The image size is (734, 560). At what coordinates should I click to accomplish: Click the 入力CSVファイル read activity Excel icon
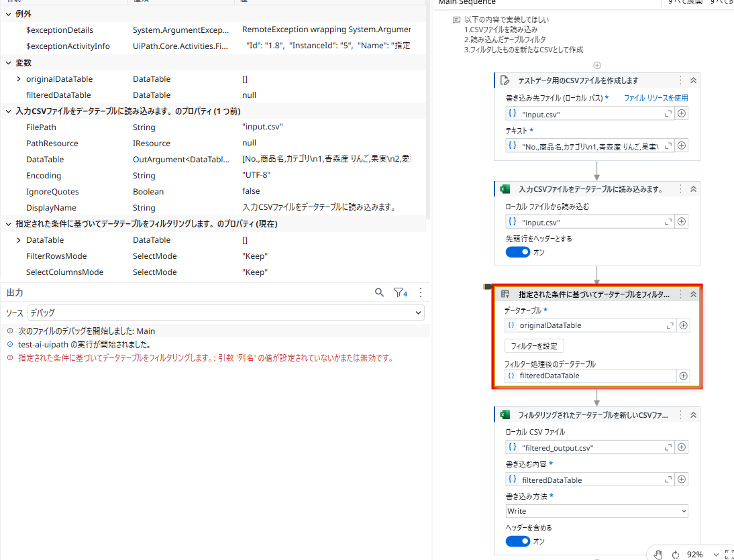click(x=505, y=189)
